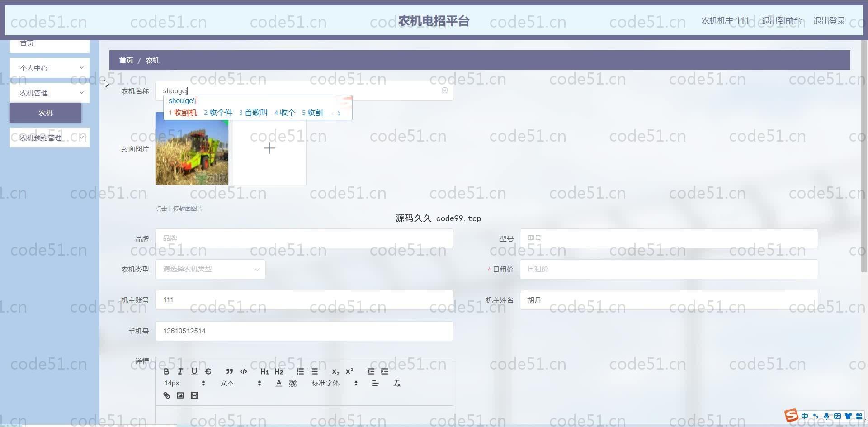The image size is (868, 427).
Task: Toggle italic formatting in the editor
Action: (x=180, y=371)
